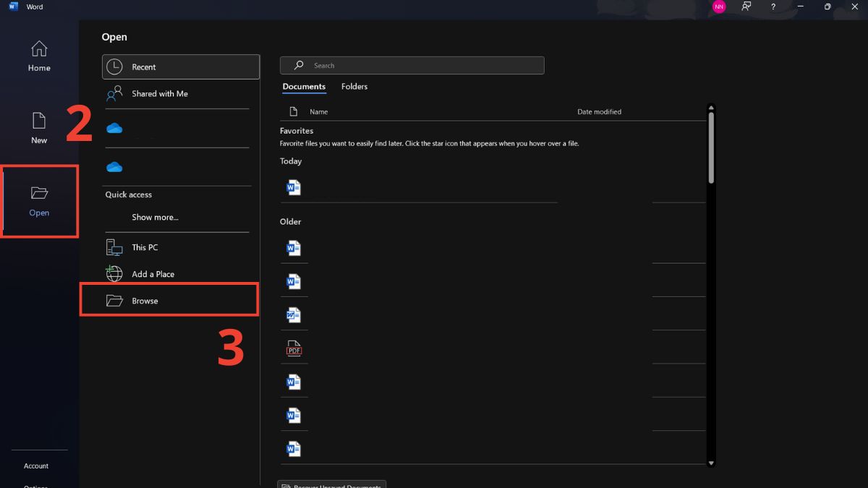Choose Add a Place globe icon
The image size is (868, 488).
tap(114, 274)
